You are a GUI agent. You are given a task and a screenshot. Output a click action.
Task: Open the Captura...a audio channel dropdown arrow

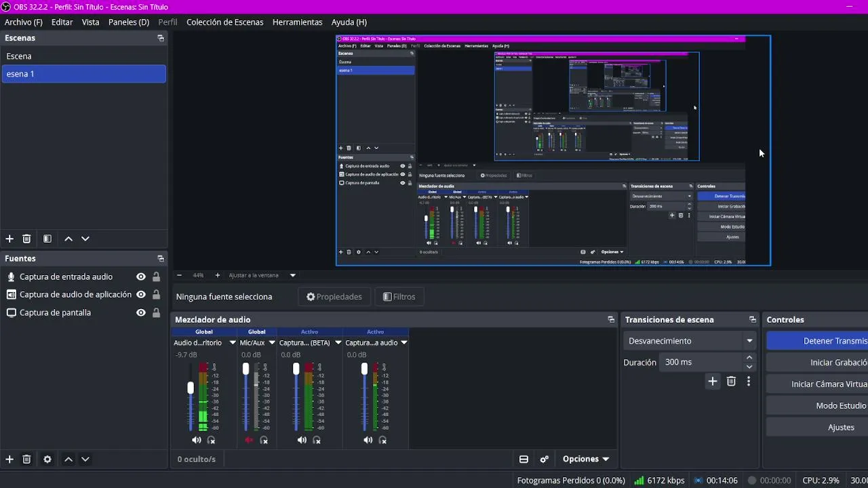point(404,343)
